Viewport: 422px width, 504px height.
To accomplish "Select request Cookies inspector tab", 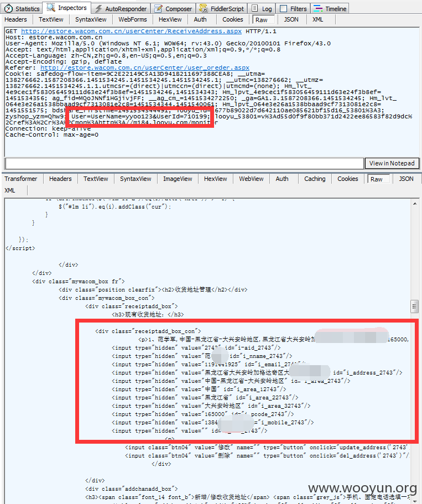I will point(233,19).
